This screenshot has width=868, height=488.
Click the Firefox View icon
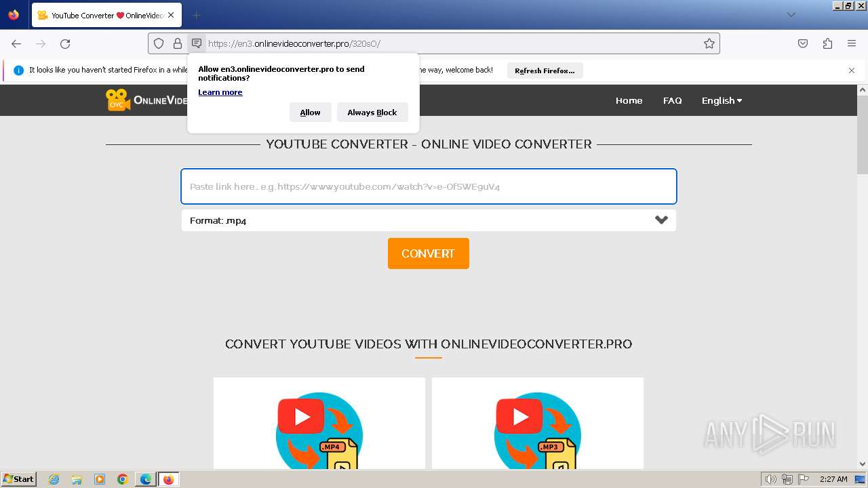14,15
